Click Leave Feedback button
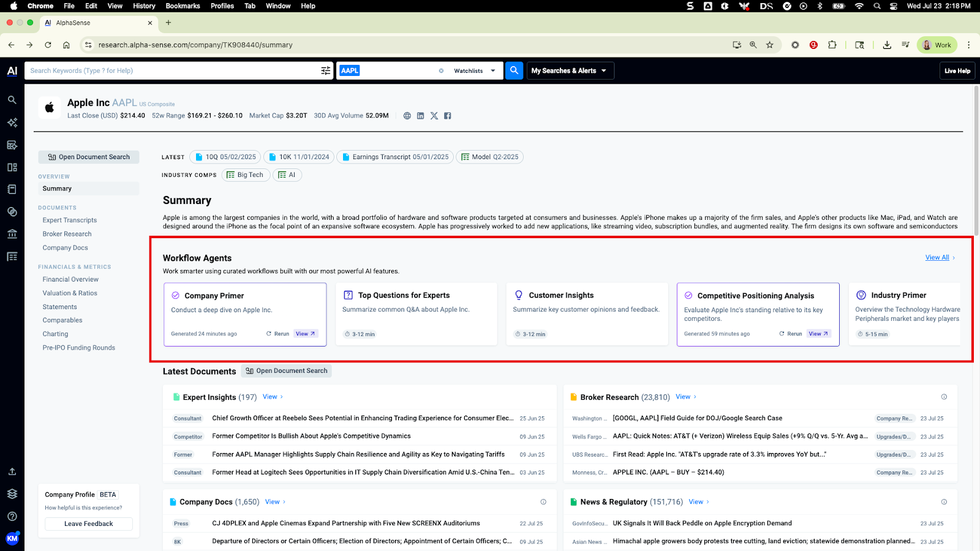 (89, 524)
